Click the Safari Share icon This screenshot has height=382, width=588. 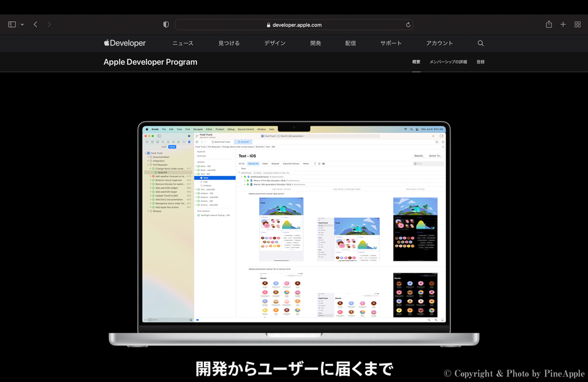click(x=548, y=24)
